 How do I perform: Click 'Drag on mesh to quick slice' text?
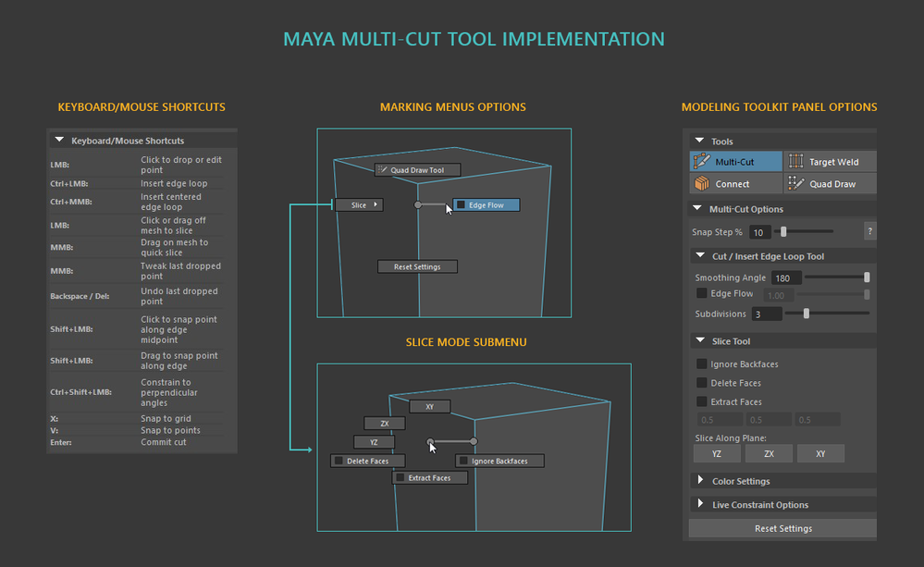[x=175, y=247]
